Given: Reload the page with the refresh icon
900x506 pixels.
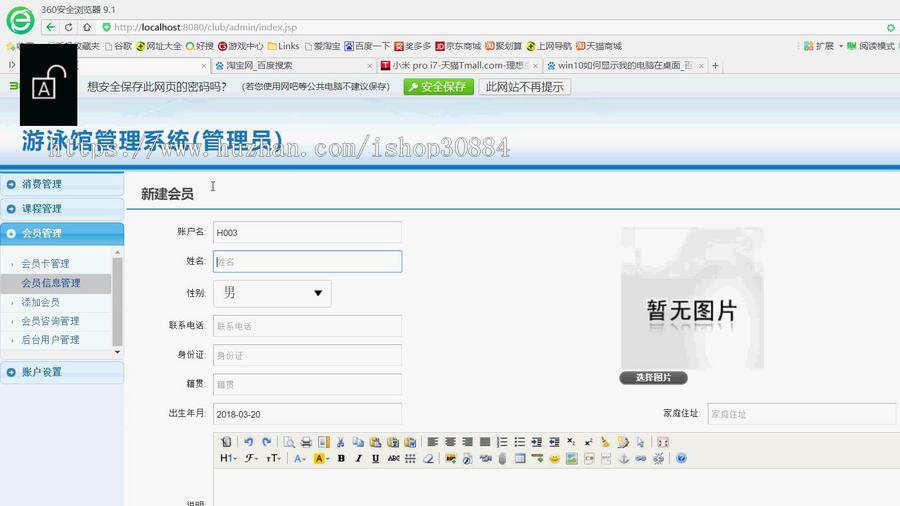Looking at the screenshot, I should point(69,27).
